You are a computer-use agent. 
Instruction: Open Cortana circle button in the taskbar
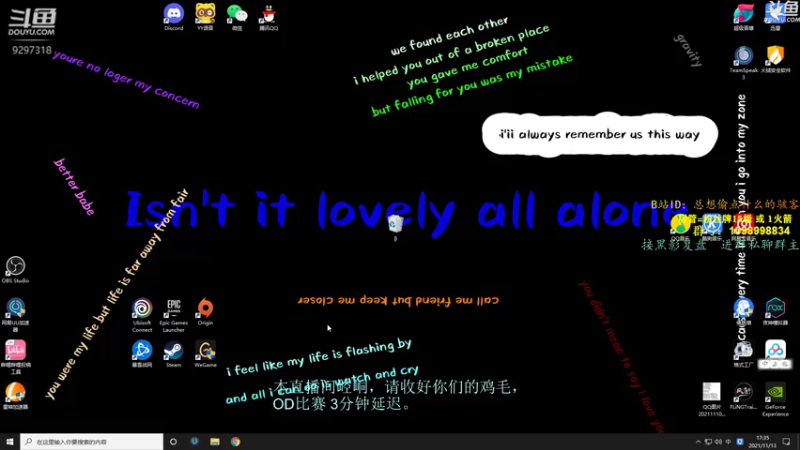(x=173, y=441)
